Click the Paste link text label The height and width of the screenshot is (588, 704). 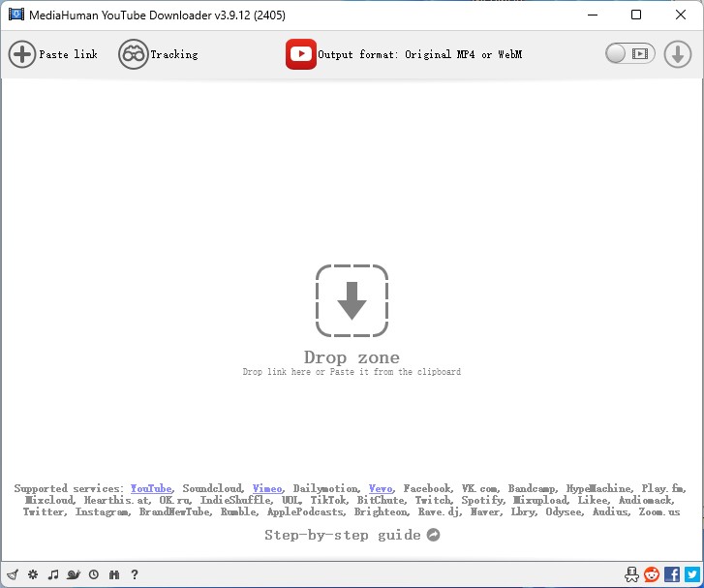point(68,54)
